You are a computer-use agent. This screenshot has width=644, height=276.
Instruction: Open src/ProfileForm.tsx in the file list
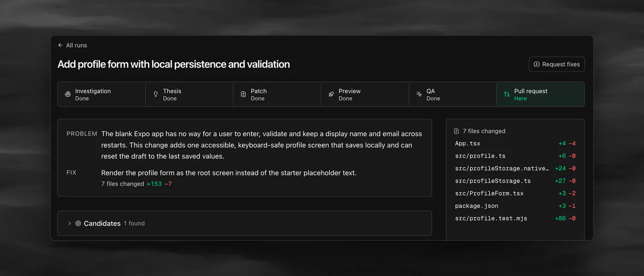(x=515, y=194)
